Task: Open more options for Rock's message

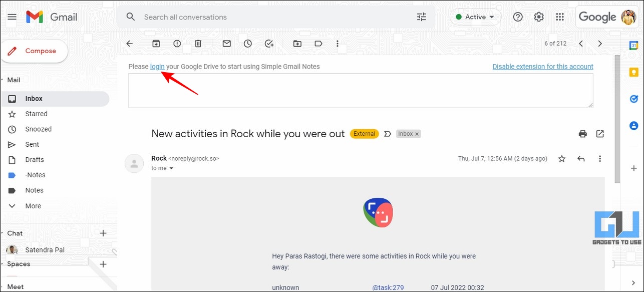Action: point(600,159)
